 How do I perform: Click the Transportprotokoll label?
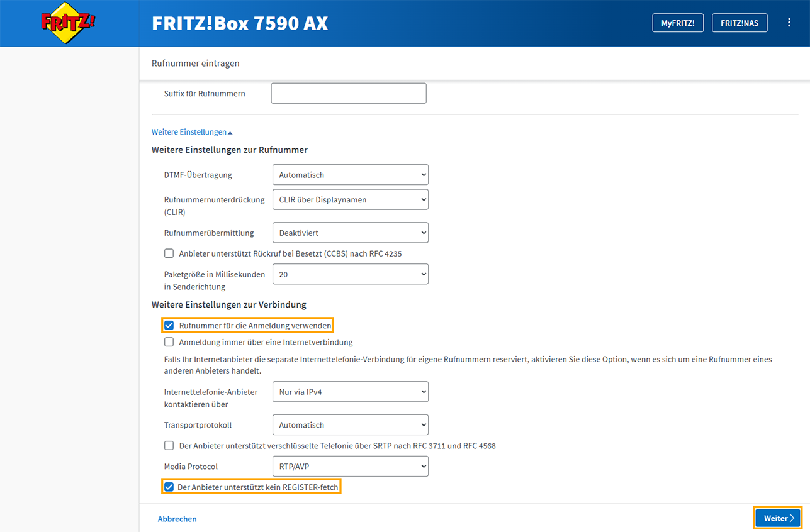click(198, 425)
